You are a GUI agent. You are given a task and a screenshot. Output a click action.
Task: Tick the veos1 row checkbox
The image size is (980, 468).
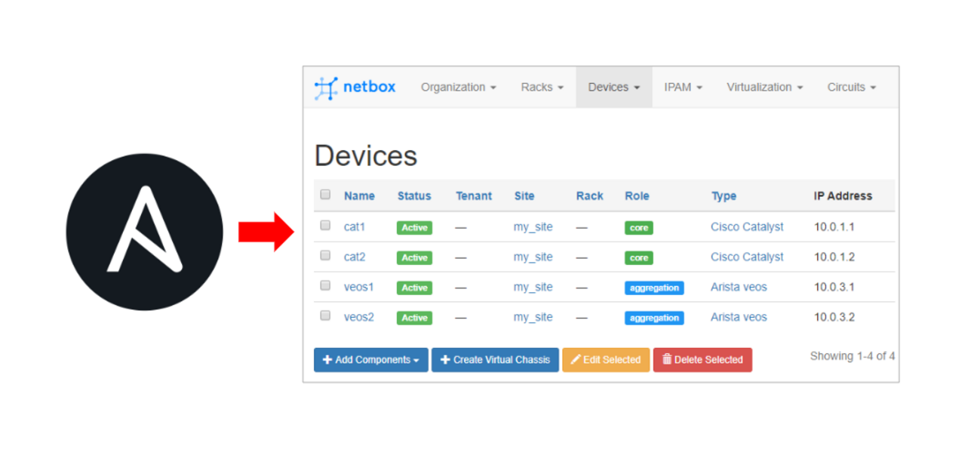(325, 285)
